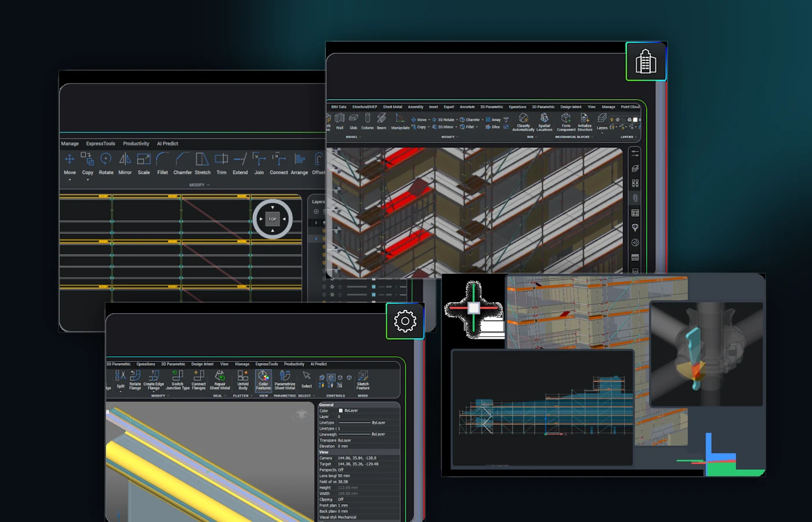Click the Form Component tool
Image resolution: width=812 pixels, height=522 pixels.
tap(566, 122)
